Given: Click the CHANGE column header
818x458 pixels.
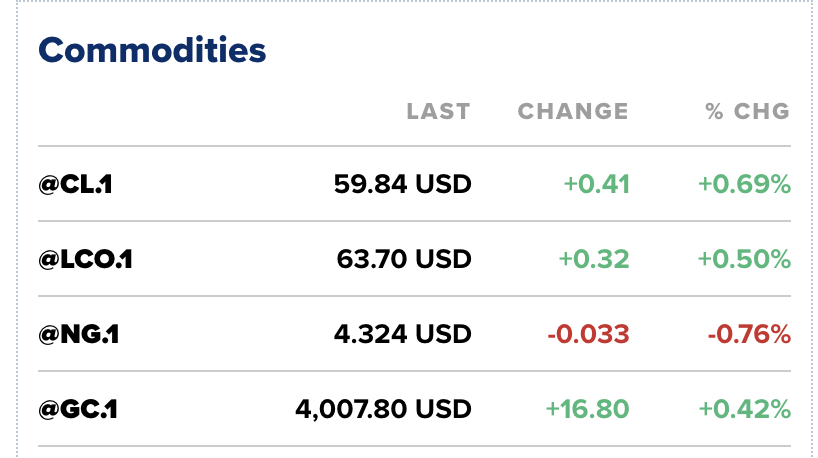Looking at the screenshot, I should pyautogui.click(x=573, y=111).
